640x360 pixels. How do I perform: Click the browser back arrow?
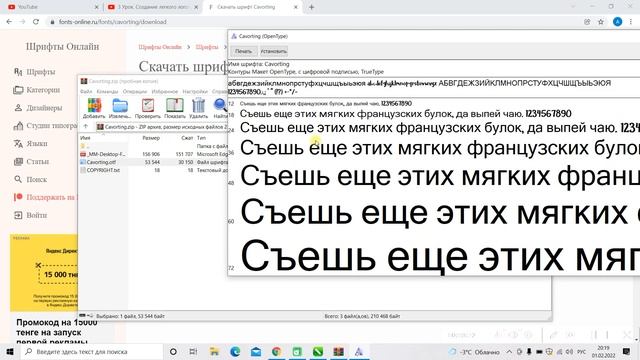9,22
